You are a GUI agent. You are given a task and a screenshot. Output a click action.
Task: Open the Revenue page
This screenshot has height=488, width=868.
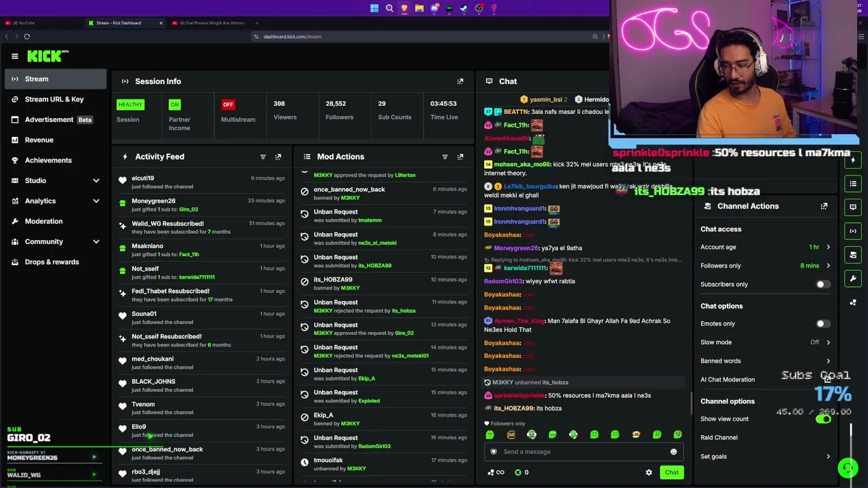56,140
